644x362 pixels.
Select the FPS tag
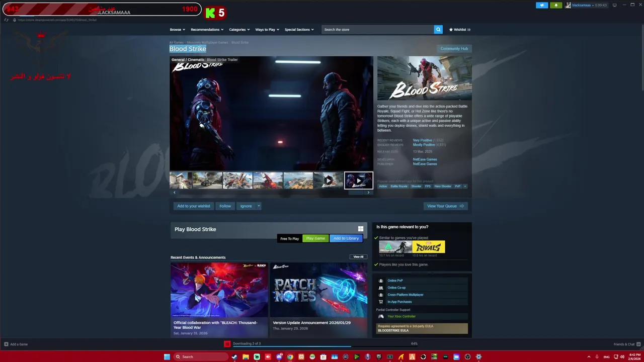(x=428, y=186)
